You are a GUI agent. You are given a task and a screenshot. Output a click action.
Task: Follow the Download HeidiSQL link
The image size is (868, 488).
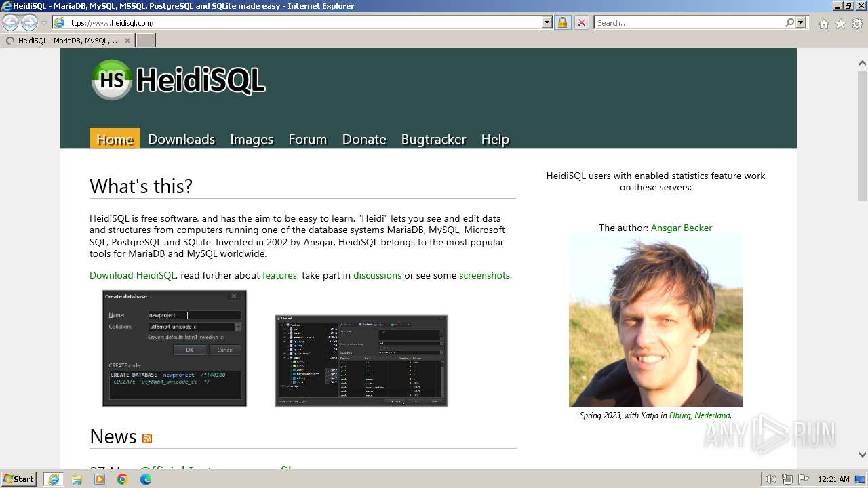132,275
